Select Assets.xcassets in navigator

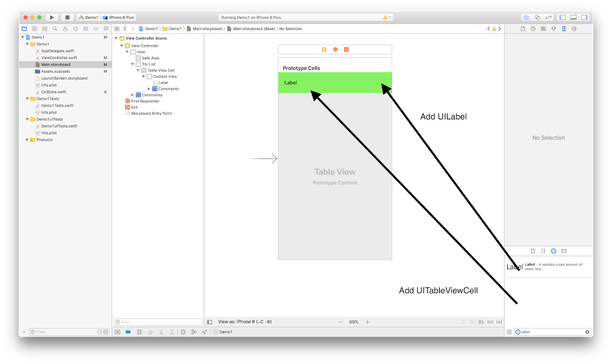coord(55,71)
